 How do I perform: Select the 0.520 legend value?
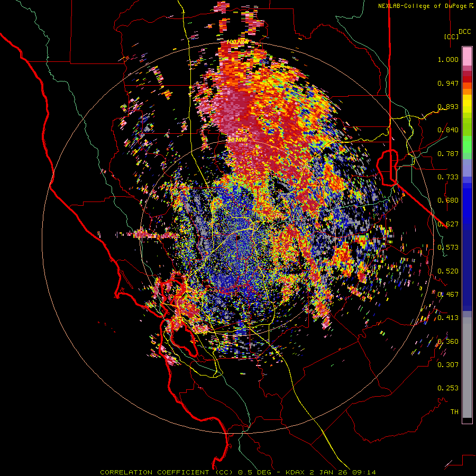(448, 271)
